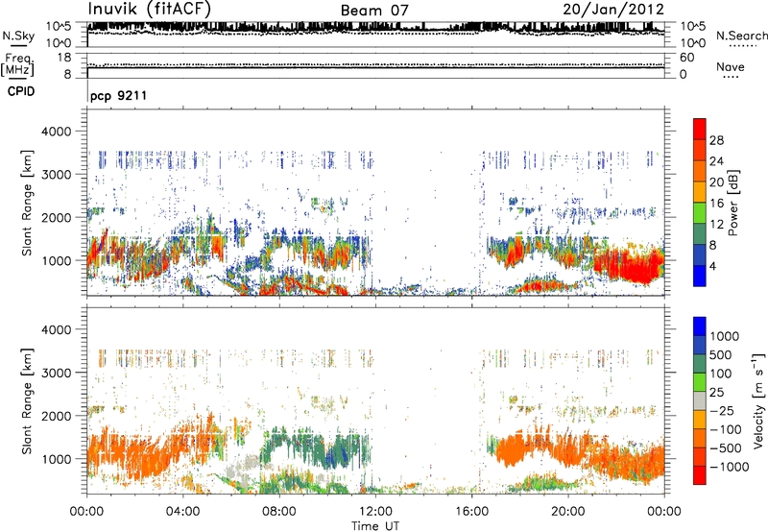768x532 pixels.
Task: Click the 'Beam 07' header label
Action: pos(374,11)
